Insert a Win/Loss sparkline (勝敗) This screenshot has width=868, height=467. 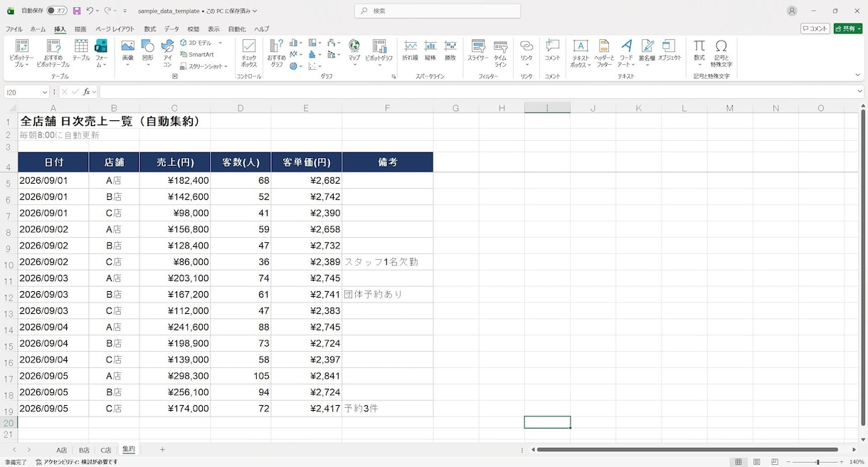(450, 51)
